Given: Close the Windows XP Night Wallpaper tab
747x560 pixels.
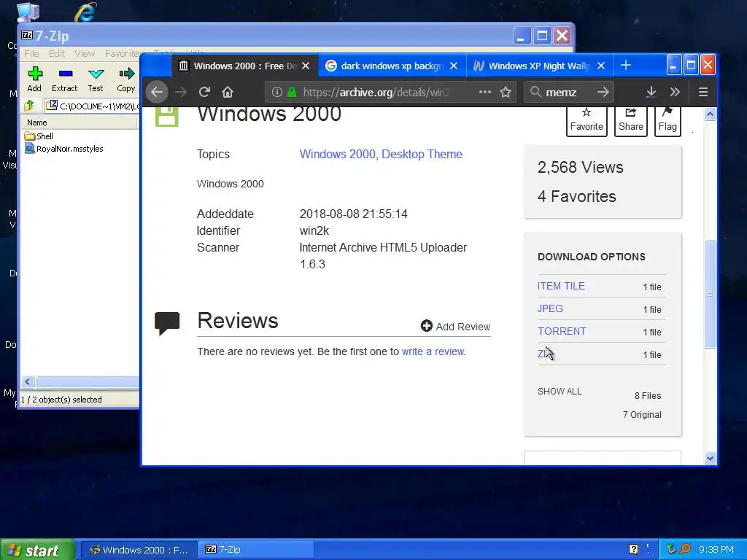Looking at the screenshot, I should coord(601,66).
